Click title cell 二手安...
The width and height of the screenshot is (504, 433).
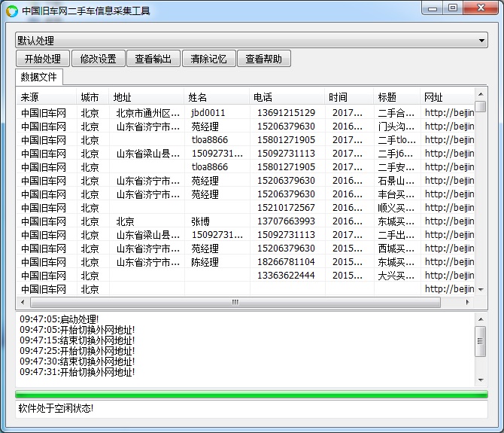point(396,167)
